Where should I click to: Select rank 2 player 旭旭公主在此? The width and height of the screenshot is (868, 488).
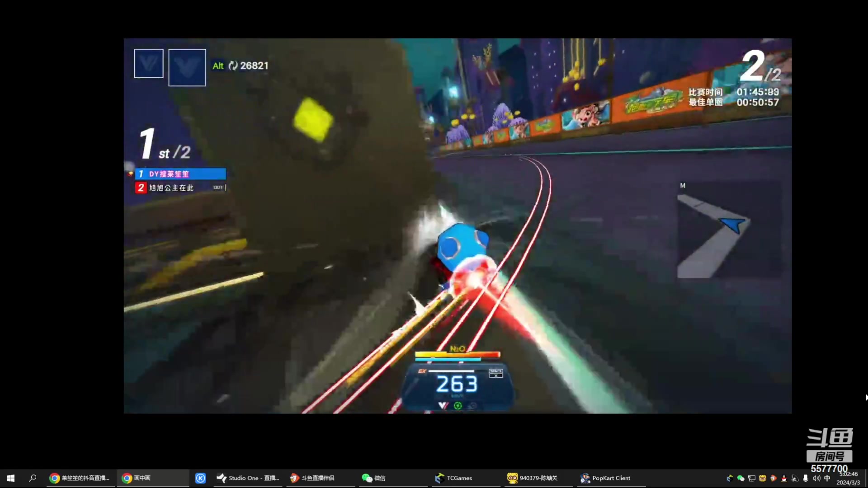click(180, 188)
